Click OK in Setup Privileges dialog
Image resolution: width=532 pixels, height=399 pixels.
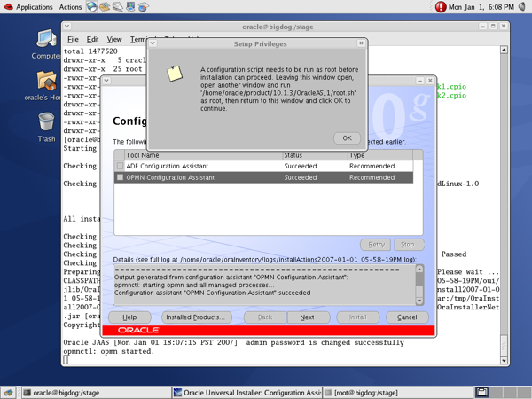347,138
